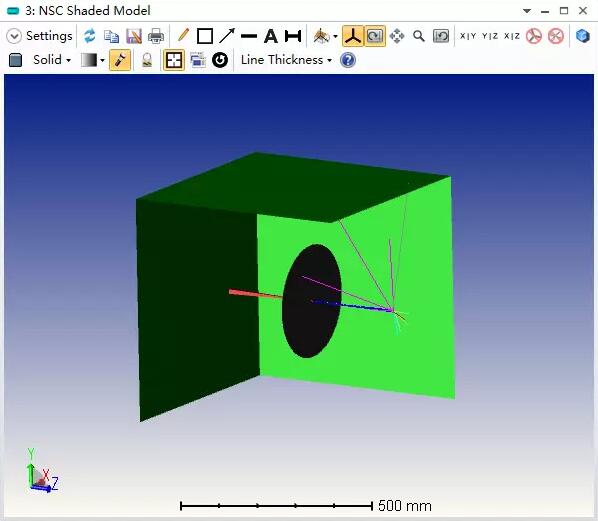Select the pencil annotation tool

[183, 35]
